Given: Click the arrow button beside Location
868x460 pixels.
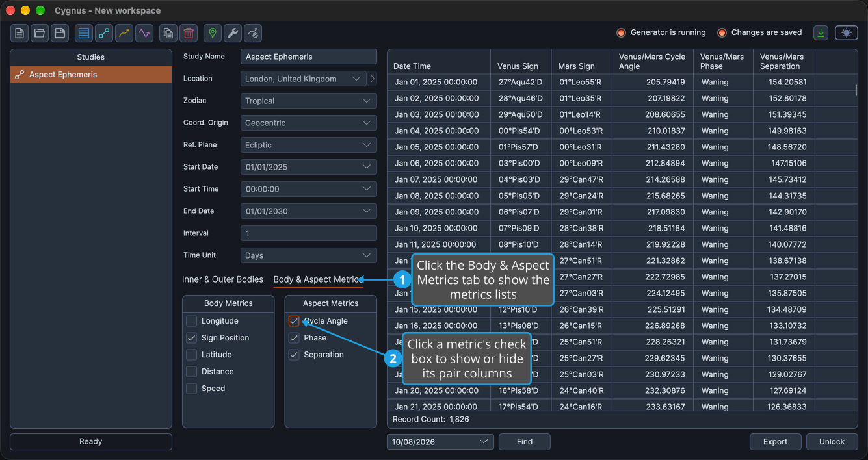Looking at the screenshot, I should tap(373, 79).
